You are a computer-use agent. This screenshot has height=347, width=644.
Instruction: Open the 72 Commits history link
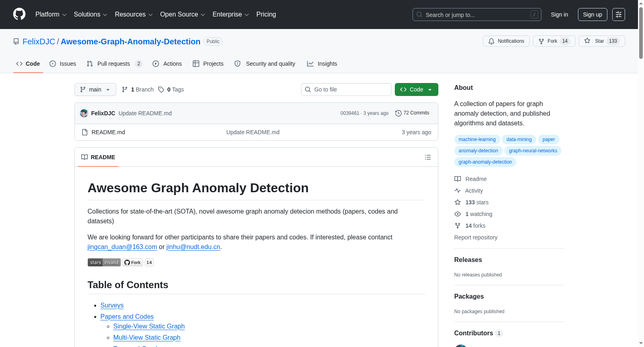coord(412,113)
